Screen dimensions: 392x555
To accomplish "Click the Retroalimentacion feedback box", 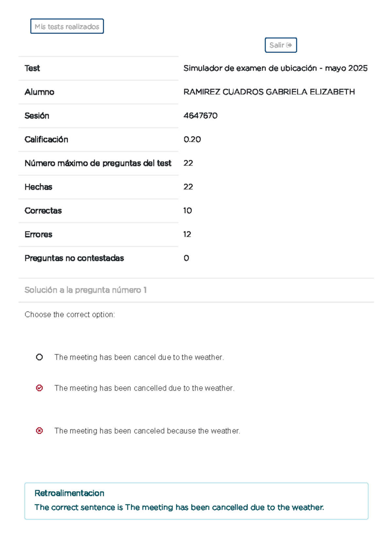I will point(196,501).
